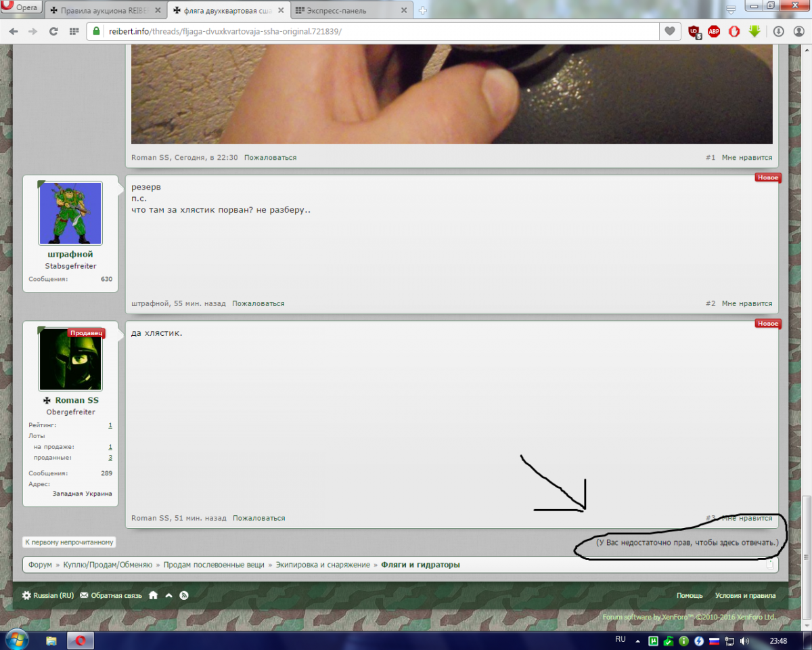Open the tab menu icon above toolbar
The width and height of the screenshot is (812, 650).
point(731,9)
